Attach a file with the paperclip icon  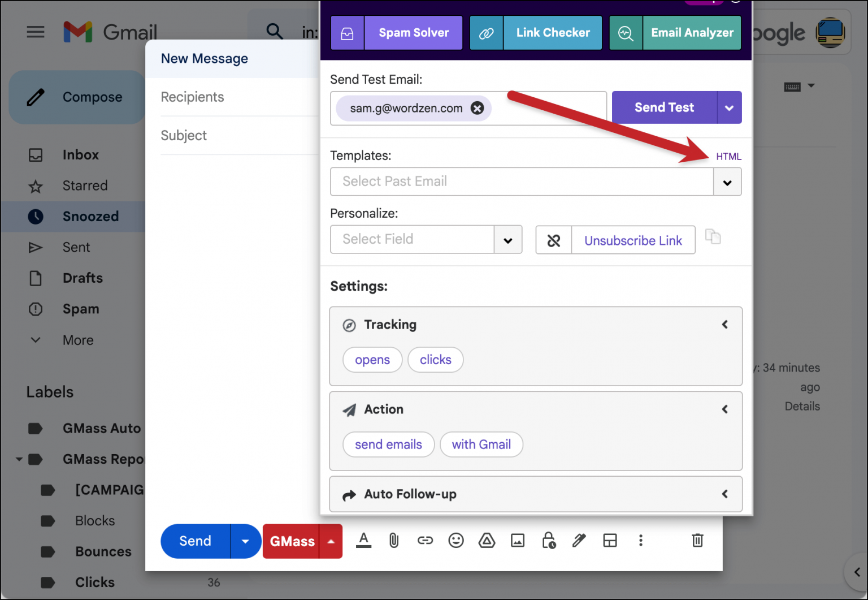click(x=394, y=541)
